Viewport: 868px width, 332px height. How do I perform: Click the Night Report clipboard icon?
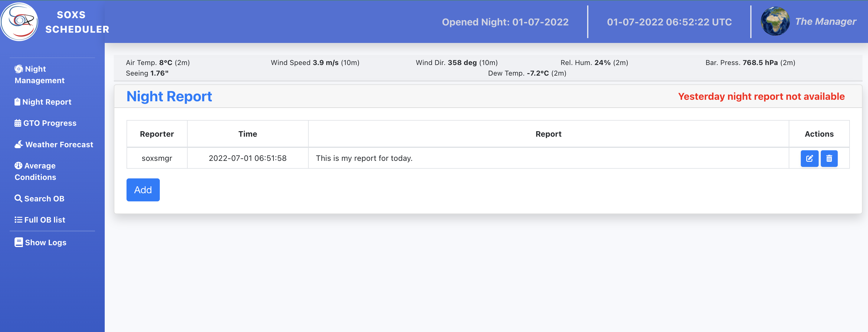pyautogui.click(x=17, y=102)
